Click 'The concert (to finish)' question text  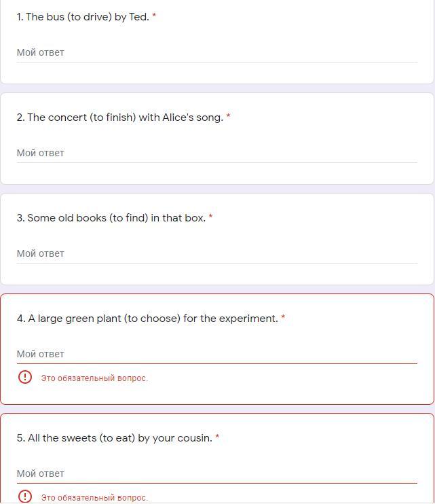[119, 118]
